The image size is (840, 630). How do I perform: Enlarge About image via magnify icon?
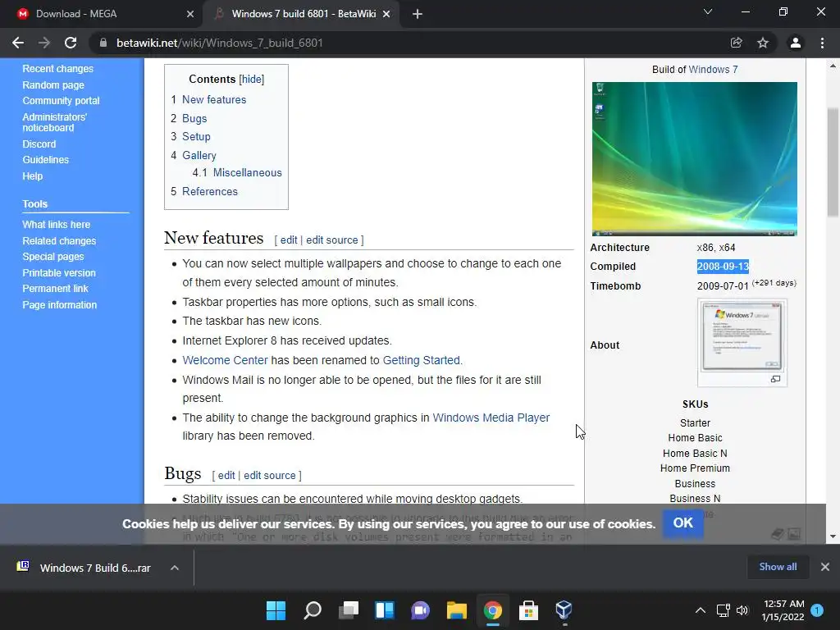[775, 379]
